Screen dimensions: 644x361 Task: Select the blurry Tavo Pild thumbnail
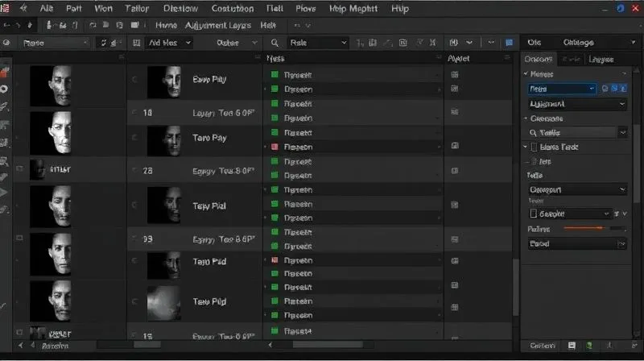click(x=164, y=303)
